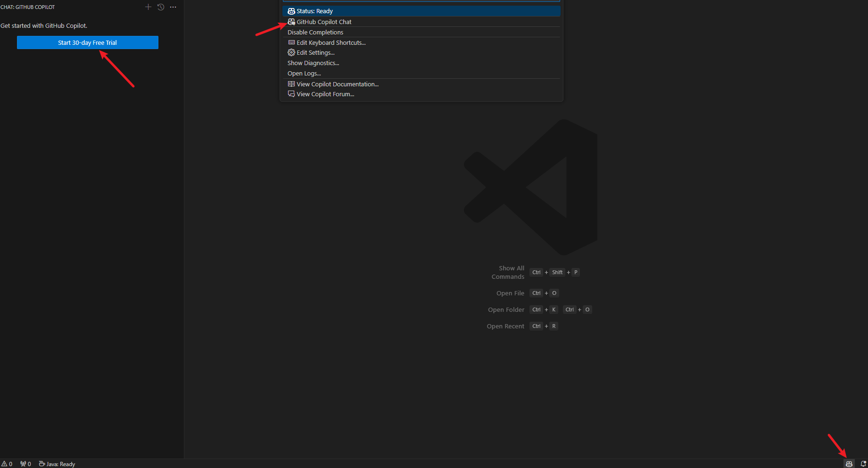Open View Copilot Forum
Viewport: 868px width, 468px height.
(x=422, y=94)
